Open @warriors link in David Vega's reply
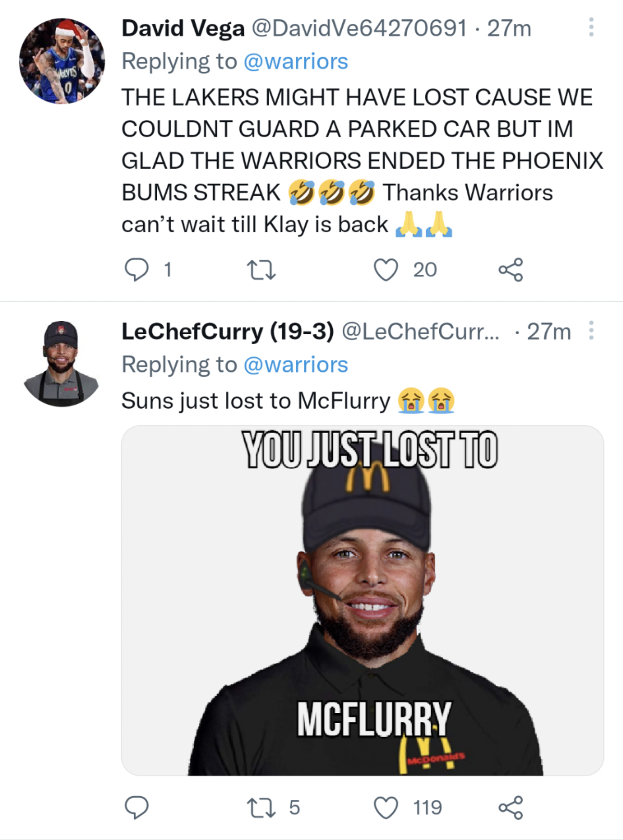 tap(295, 62)
